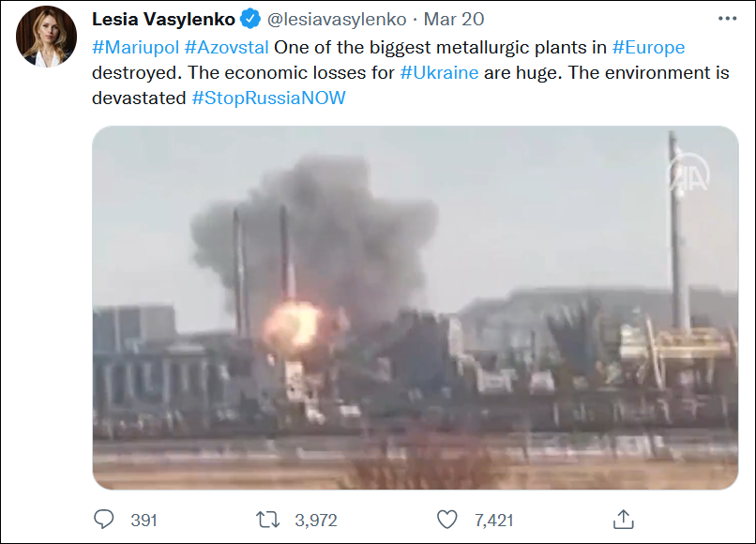Screen dimensions: 756x544
Task: Click the retweet arrows icon
Action: [268, 519]
